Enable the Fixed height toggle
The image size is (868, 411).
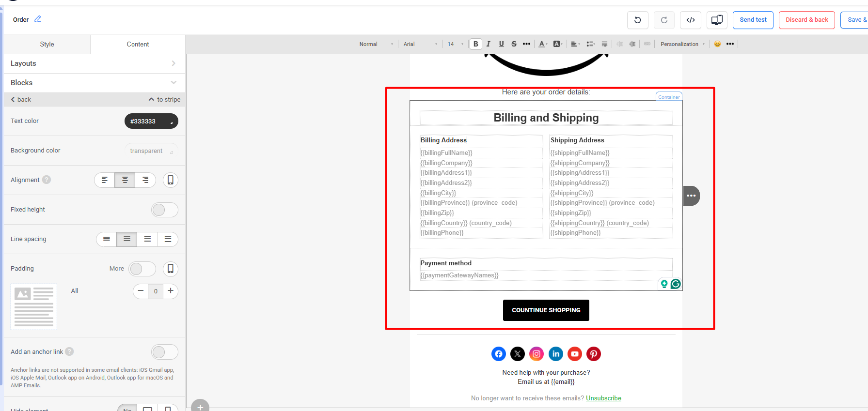[x=164, y=210]
